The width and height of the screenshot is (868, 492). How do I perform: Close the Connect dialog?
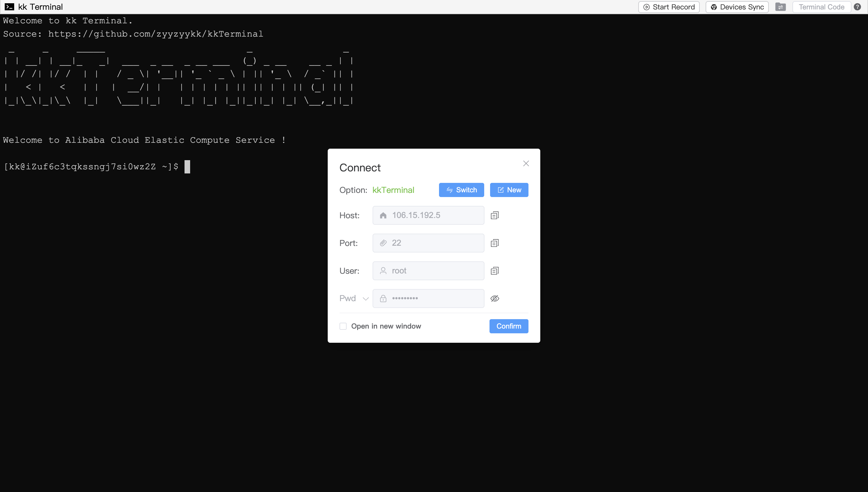coord(526,163)
